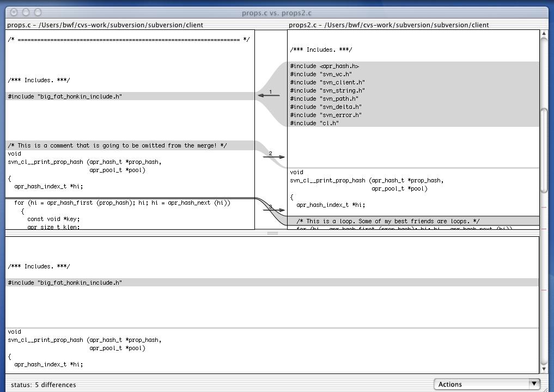Zoom the file comparison window

coord(38,13)
